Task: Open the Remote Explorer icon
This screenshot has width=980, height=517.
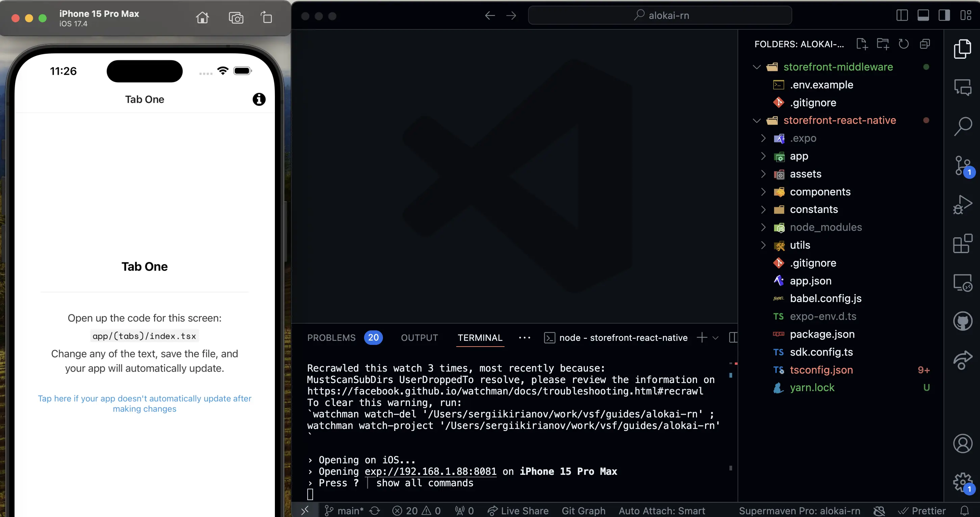Action: point(963,282)
